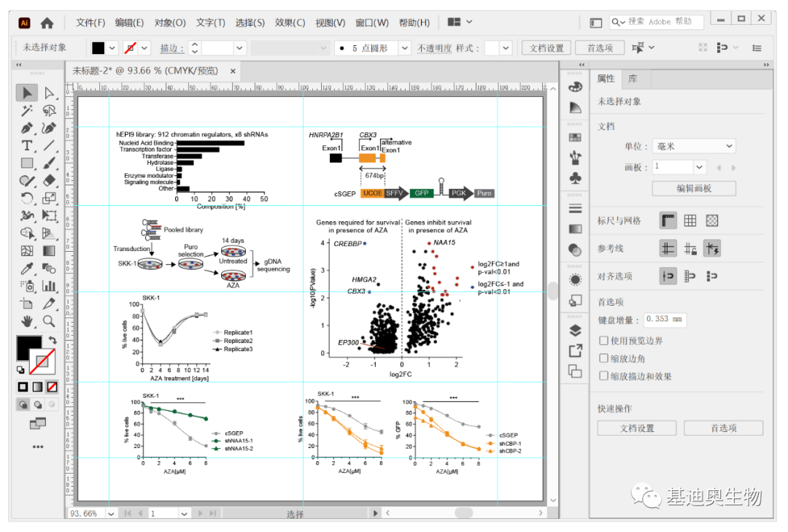Expand the 5 点圆形 brush dropdown

pos(404,48)
